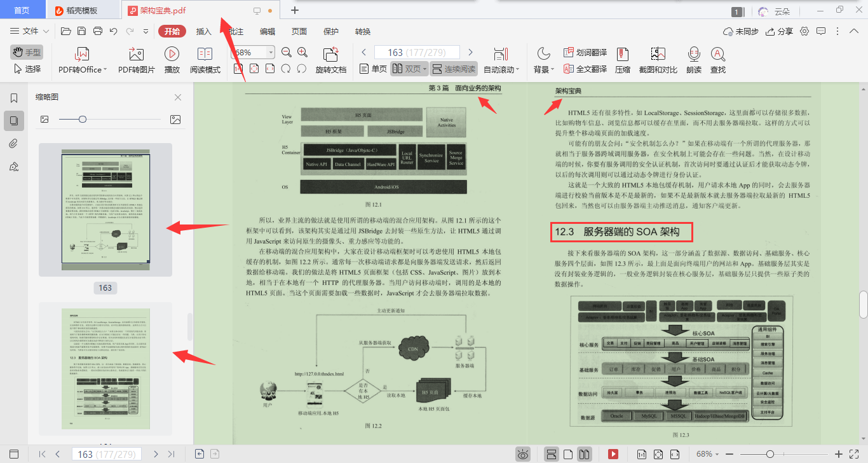Screen dimensions: 868x463
Task: Open the 文件 menu dropdown
Action: click(29, 31)
